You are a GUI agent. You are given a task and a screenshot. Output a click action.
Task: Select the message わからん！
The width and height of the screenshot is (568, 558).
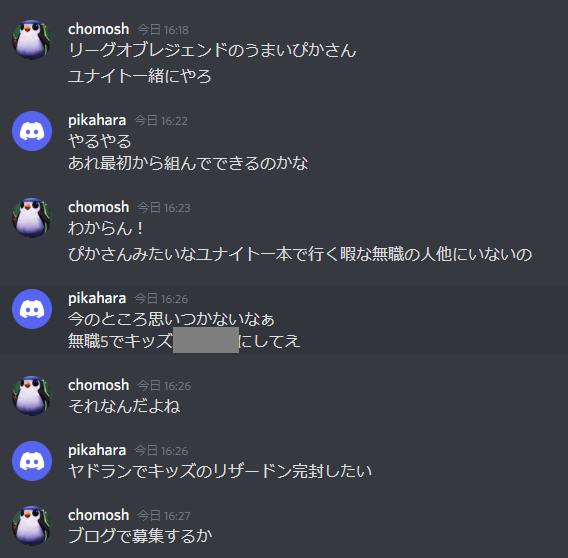coord(106,228)
